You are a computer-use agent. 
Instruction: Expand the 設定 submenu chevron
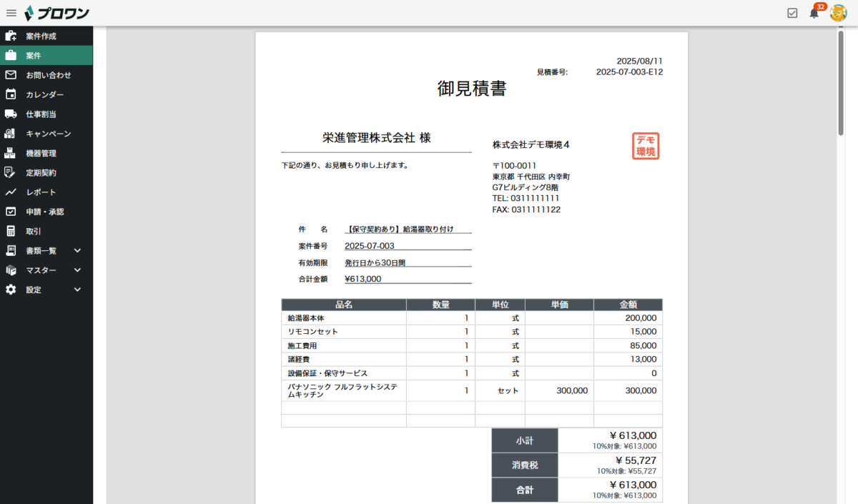(77, 290)
